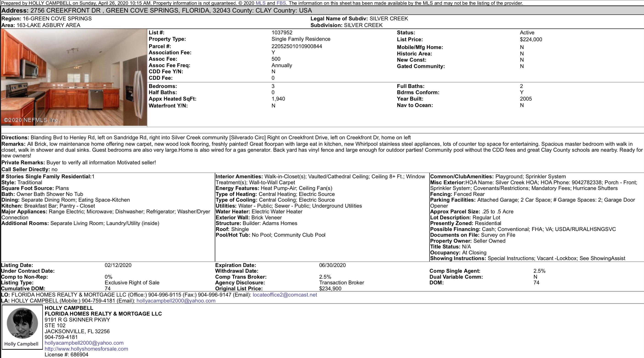This screenshot has width=644, height=358.
Task: Click Subdivision: SILVER CREEK line
Action: pos(347,25)
